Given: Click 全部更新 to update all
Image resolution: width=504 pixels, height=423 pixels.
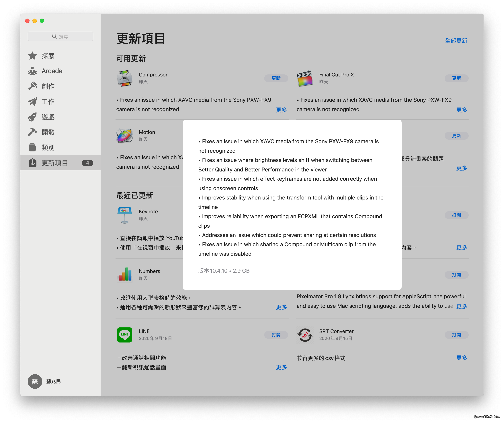Looking at the screenshot, I should point(456,41).
